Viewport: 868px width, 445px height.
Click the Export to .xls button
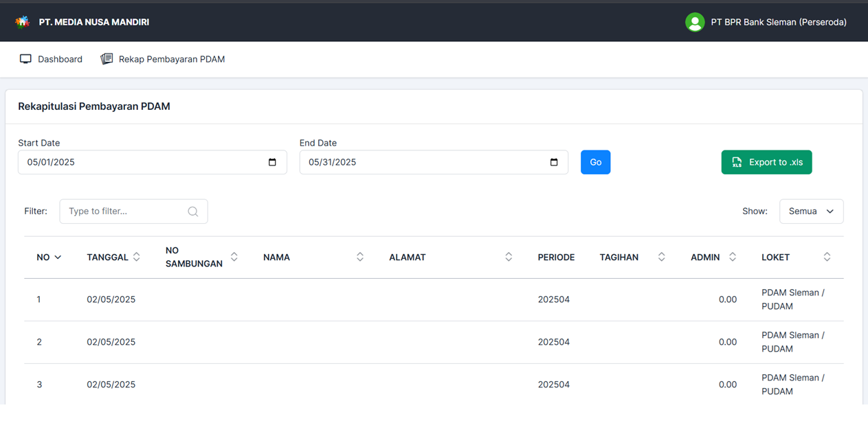click(766, 162)
